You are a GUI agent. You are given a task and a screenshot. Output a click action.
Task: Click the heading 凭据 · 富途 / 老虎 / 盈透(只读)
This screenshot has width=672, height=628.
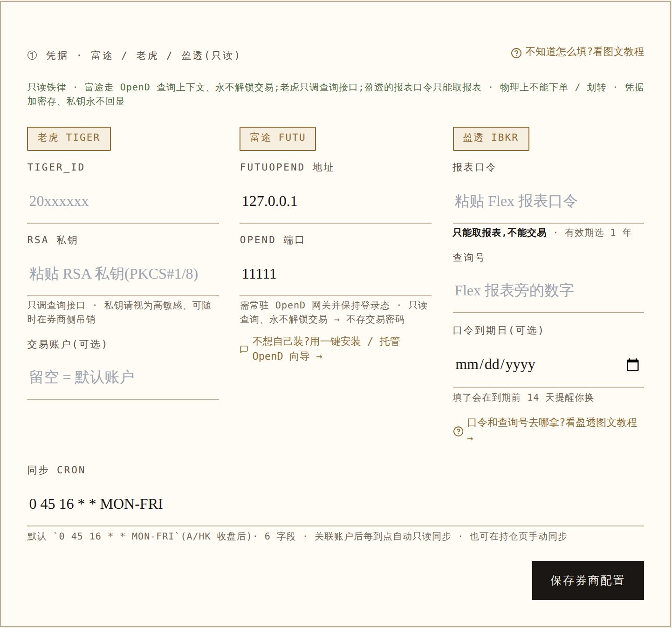[133, 55]
